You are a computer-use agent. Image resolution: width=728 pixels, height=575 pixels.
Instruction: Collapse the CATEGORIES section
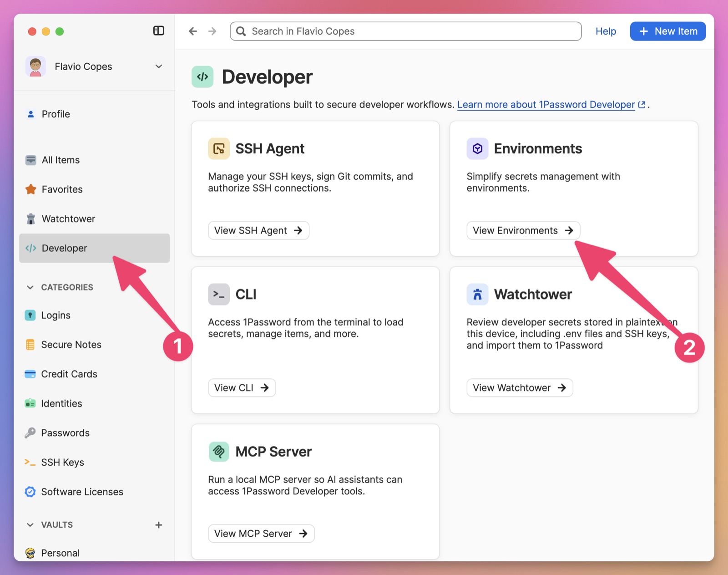click(30, 287)
